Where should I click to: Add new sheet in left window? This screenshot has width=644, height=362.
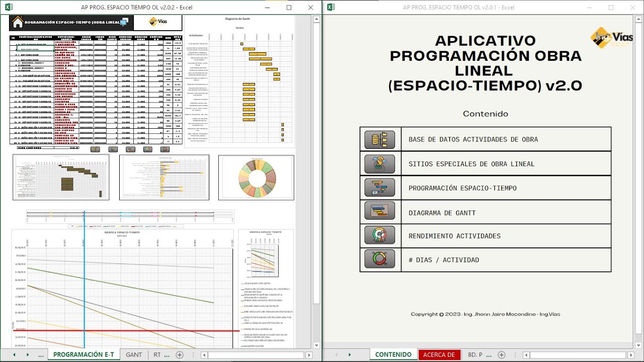[180, 354]
